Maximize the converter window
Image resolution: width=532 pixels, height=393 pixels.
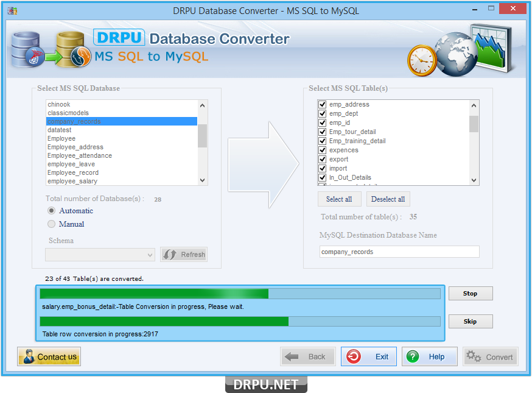click(491, 9)
